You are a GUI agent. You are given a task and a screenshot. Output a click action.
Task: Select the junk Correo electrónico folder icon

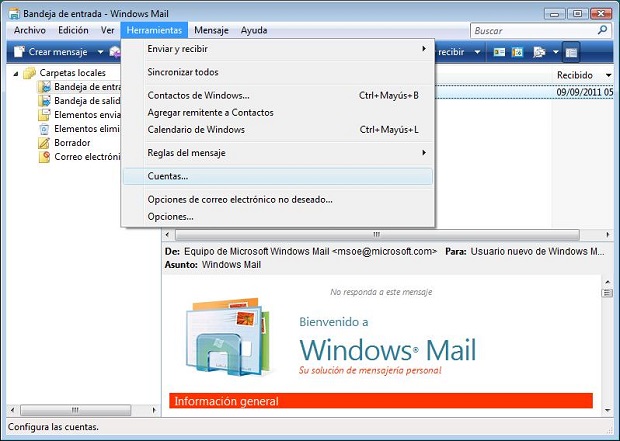coord(44,157)
